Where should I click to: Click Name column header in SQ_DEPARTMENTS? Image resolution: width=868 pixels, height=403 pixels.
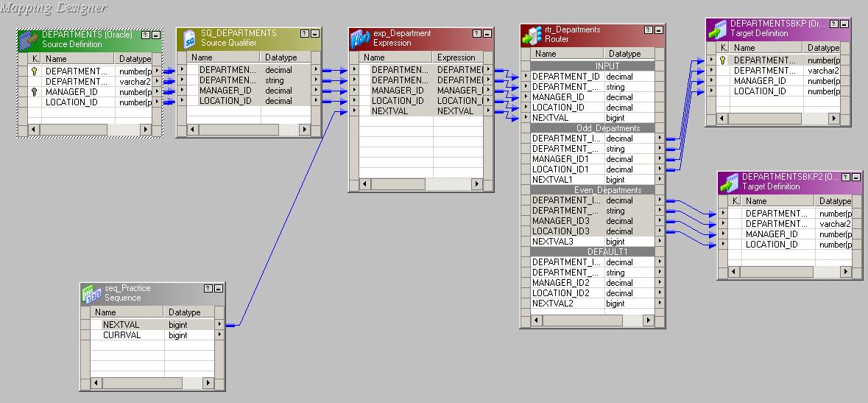(x=223, y=57)
